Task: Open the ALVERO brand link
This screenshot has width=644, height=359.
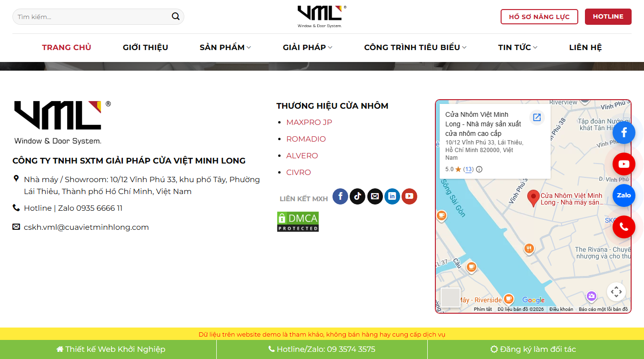Action: pos(302,155)
